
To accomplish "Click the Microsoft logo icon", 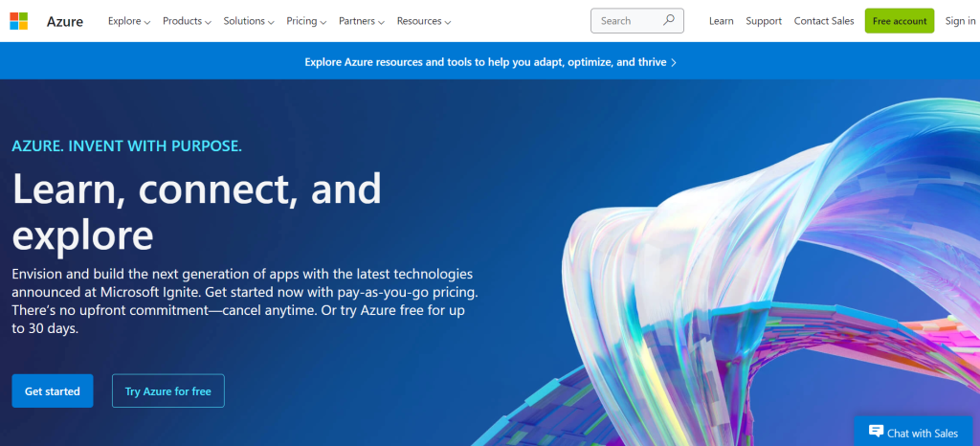I will (x=19, y=21).
